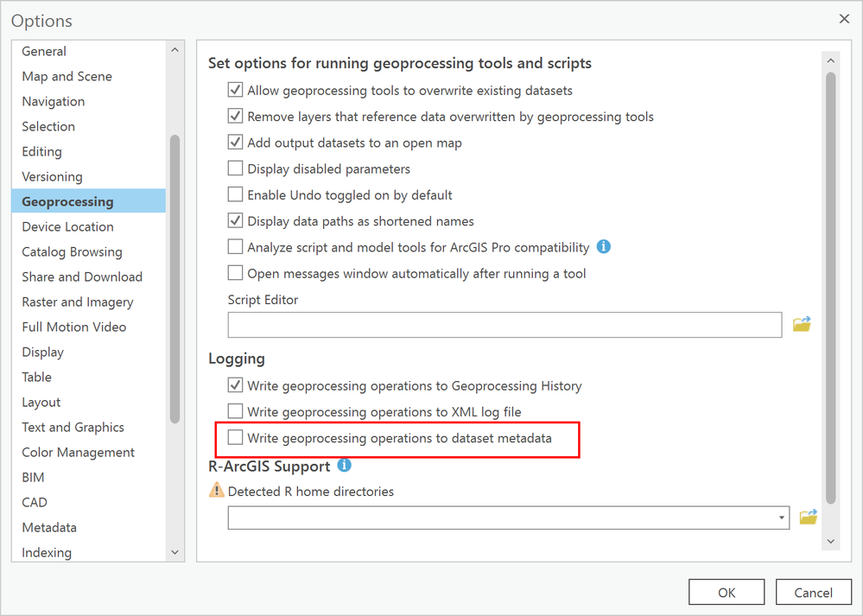Check Write geoprocessing operations to dataset metadata

[235, 438]
